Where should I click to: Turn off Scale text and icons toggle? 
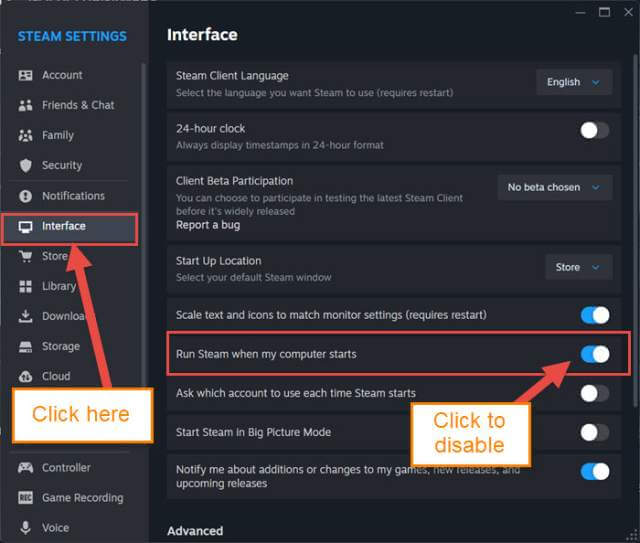pyautogui.click(x=595, y=315)
